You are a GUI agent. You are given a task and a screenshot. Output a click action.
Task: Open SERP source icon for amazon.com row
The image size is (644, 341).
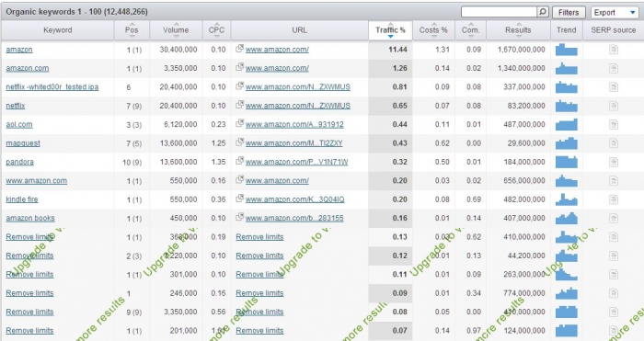[614, 69]
